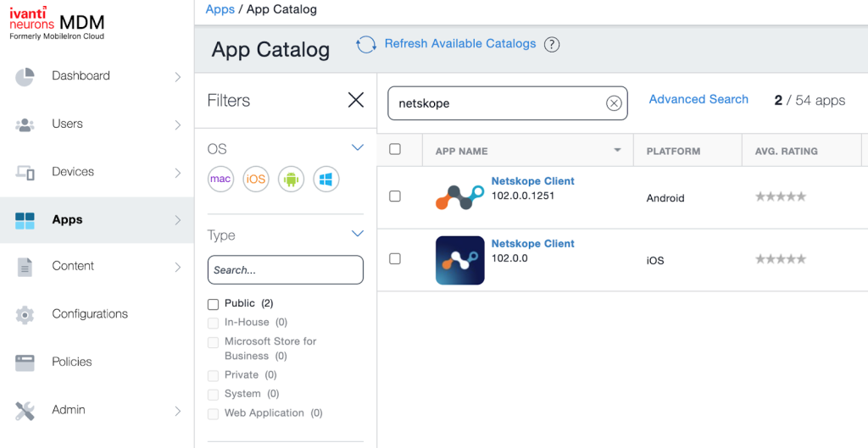Check Microsoft Store for Business filter
Screen dimensions: 868x448
click(x=213, y=342)
